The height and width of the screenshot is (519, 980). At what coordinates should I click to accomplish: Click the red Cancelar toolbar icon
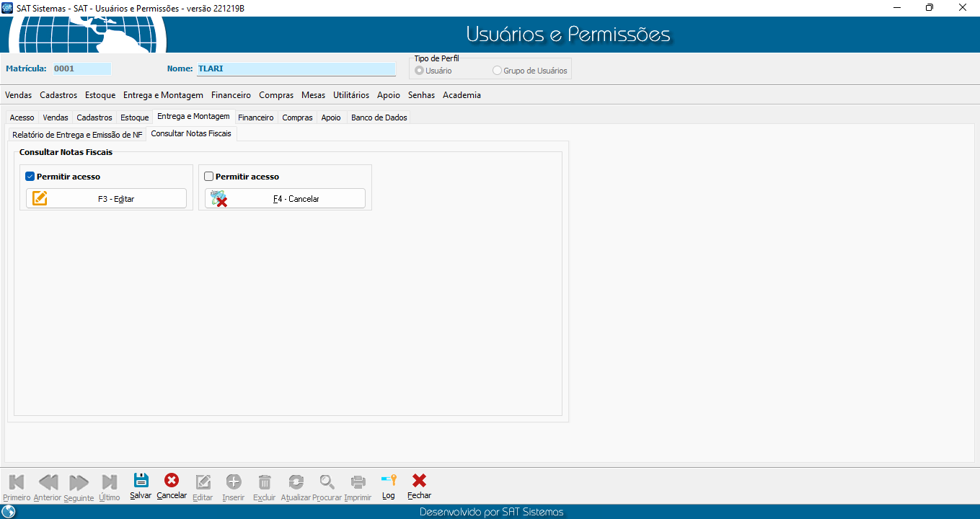172,481
